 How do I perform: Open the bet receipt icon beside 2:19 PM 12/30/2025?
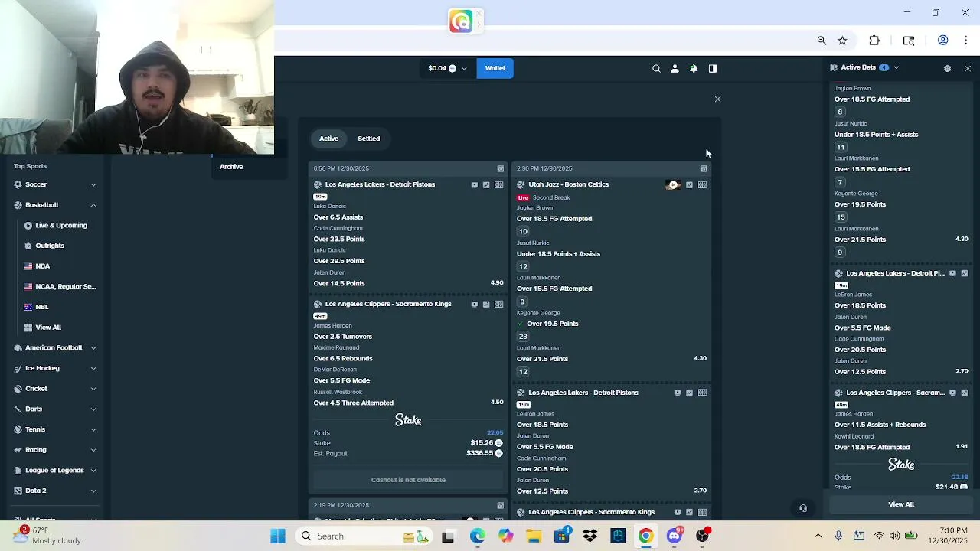pos(501,505)
